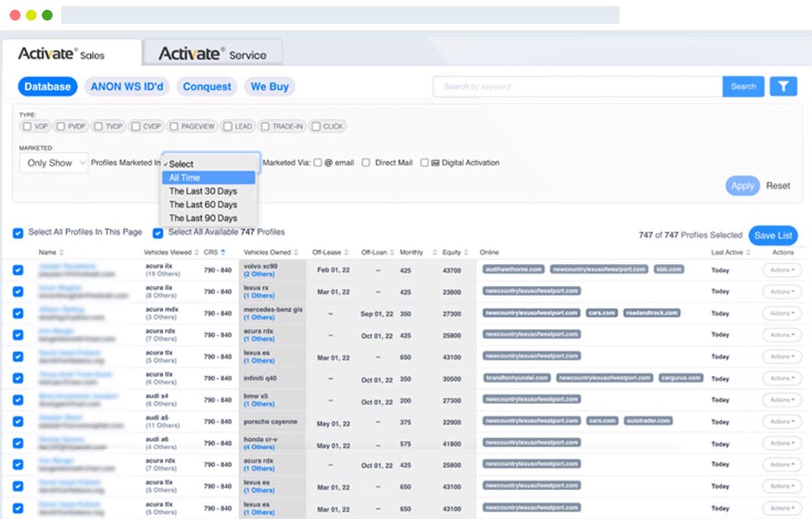Open the Activate Service tab
The height and width of the screenshot is (519, 812).
pos(212,54)
